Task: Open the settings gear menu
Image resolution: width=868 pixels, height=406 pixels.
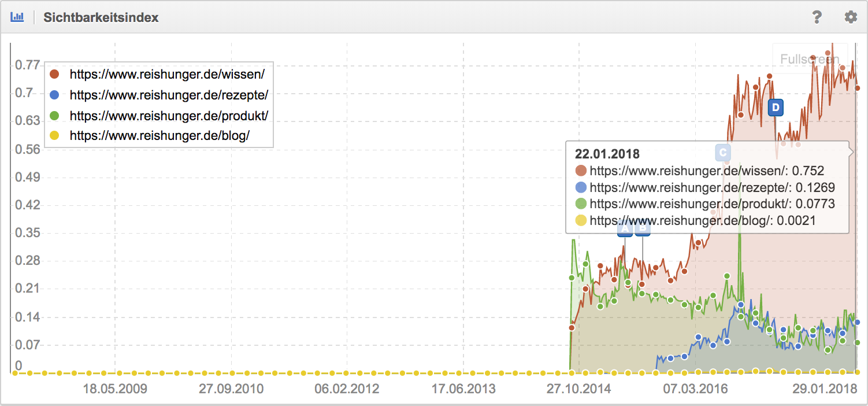Action: coord(851,17)
